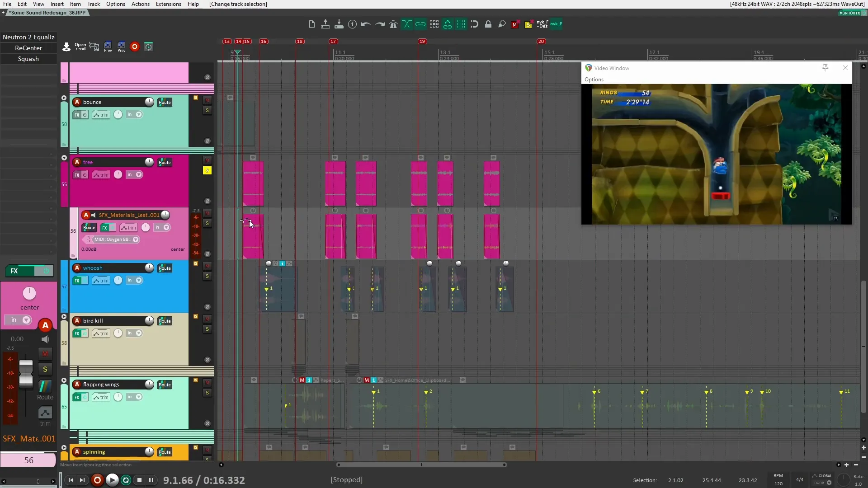Toggle solo on the tree track
This screenshot has height=488, width=868.
coord(207,170)
